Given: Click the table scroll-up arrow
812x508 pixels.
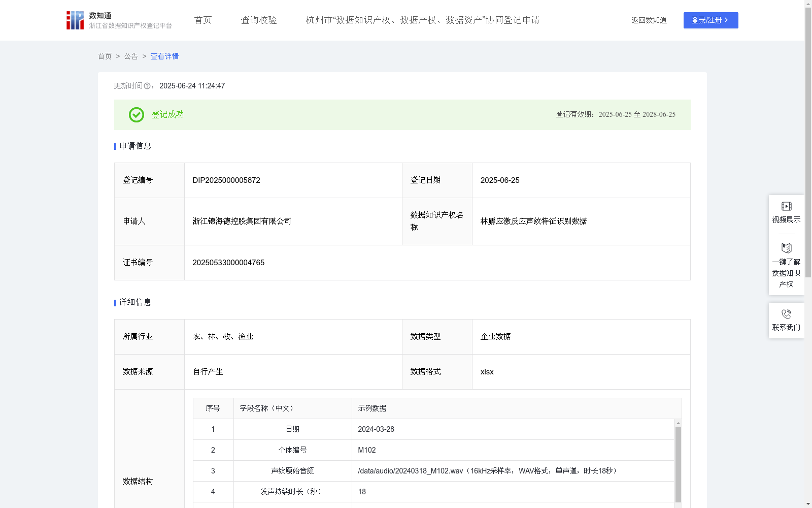Looking at the screenshot, I should (678, 423).
